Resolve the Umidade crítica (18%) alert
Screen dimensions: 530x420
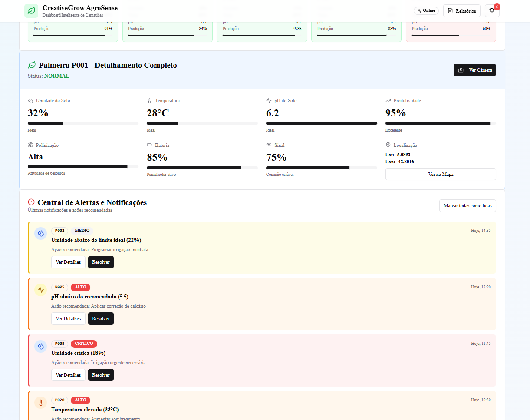point(101,375)
